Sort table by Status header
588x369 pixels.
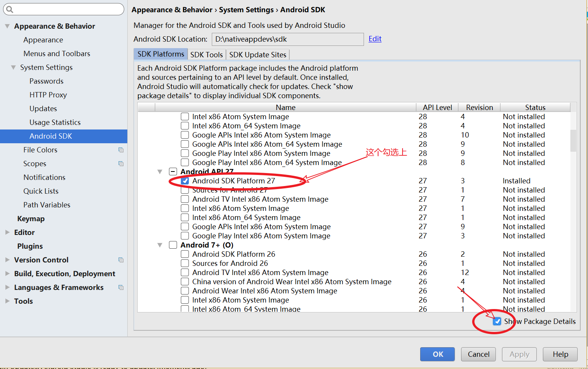click(x=535, y=107)
